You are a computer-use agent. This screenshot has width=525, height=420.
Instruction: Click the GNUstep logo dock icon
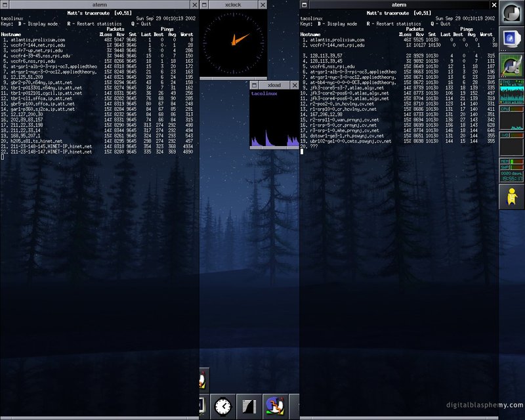(x=512, y=12)
